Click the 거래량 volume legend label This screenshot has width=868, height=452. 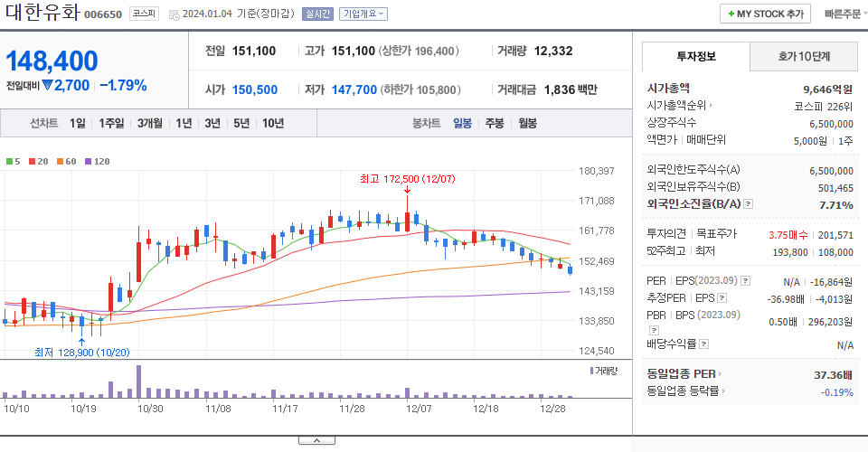pos(604,371)
